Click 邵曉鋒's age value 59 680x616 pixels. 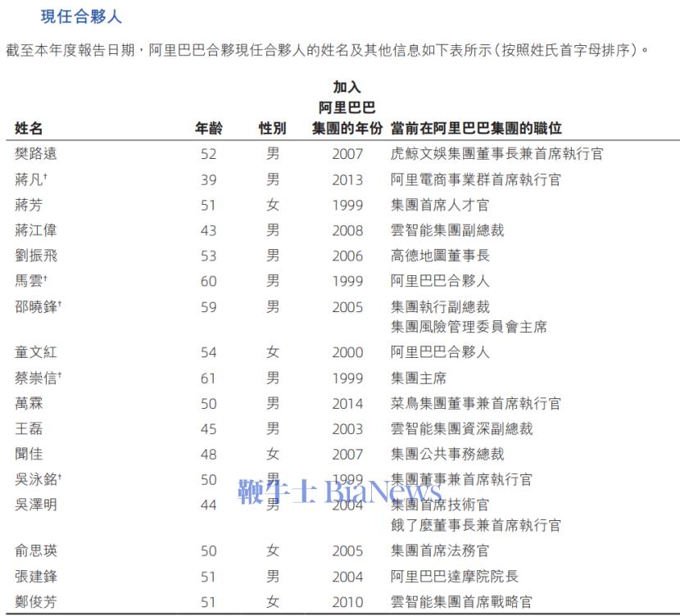point(209,307)
